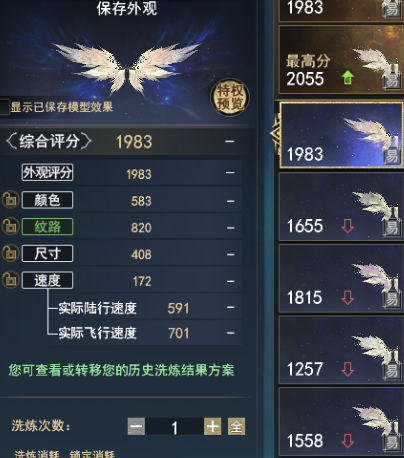Select the 外观评分 tab label
This screenshot has height=458, width=404.
pos(47,172)
